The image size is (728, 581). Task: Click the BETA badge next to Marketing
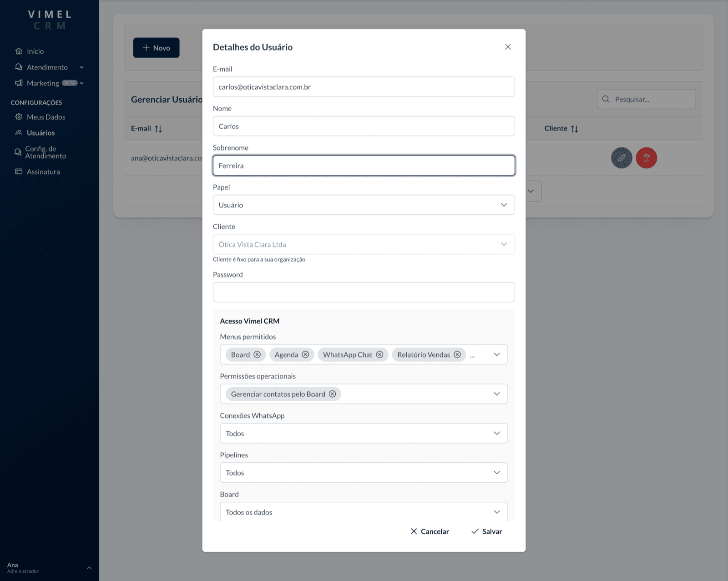pyautogui.click(x=70, y=83)
